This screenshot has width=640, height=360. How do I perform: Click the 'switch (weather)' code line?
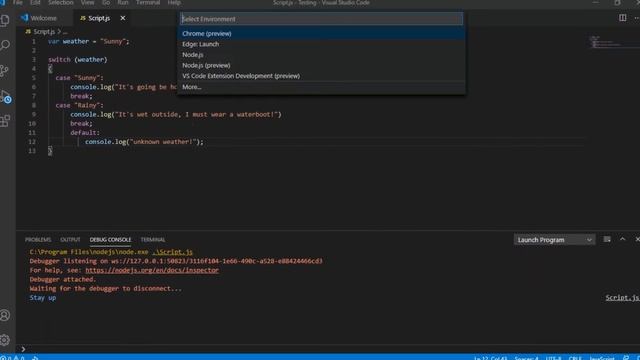point(78,60)
